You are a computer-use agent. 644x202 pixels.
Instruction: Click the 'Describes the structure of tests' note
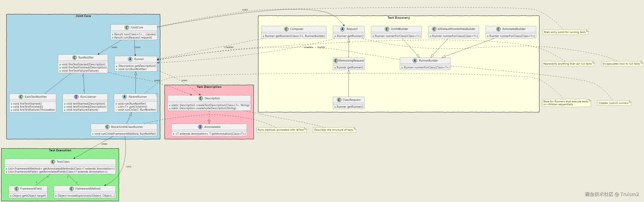click(334, 130)
